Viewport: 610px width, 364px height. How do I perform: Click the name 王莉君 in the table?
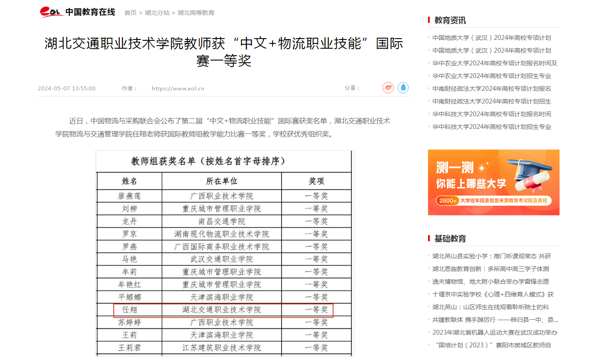[129, 348]
